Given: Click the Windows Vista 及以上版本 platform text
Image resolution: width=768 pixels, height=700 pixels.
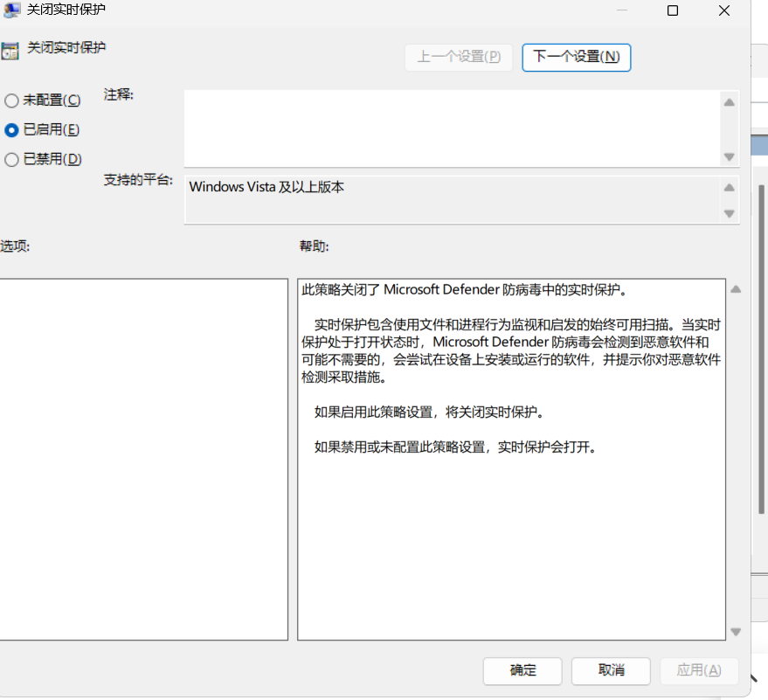Looking at the screenshot, I should pos(265,186).
